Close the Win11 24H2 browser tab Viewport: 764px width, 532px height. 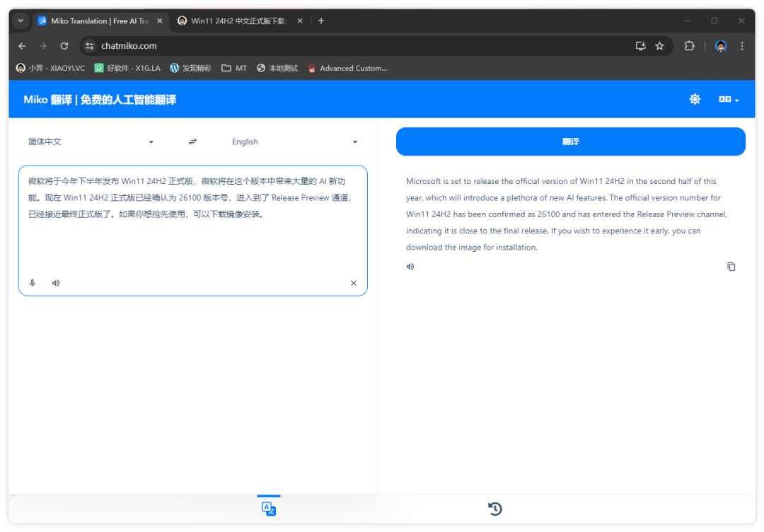pyautogui.click(x=300, y=21)
